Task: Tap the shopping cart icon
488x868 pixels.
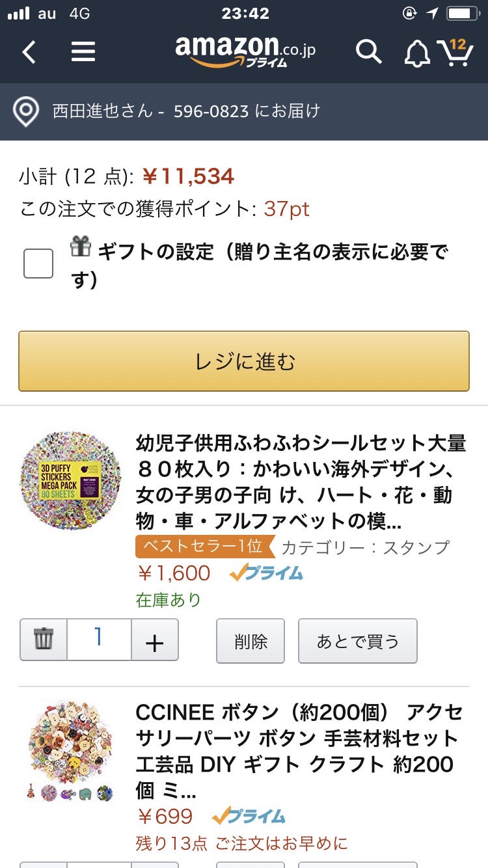Action: point(455,51)
